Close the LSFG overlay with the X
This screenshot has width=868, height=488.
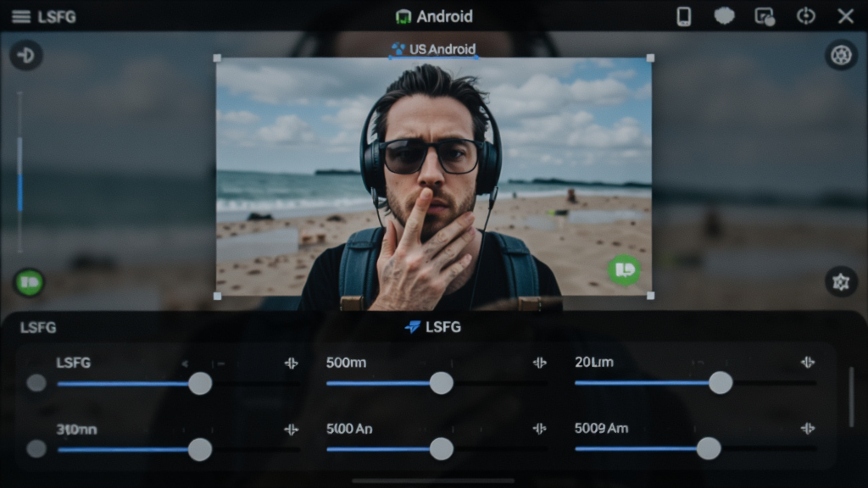pos(845,16)
